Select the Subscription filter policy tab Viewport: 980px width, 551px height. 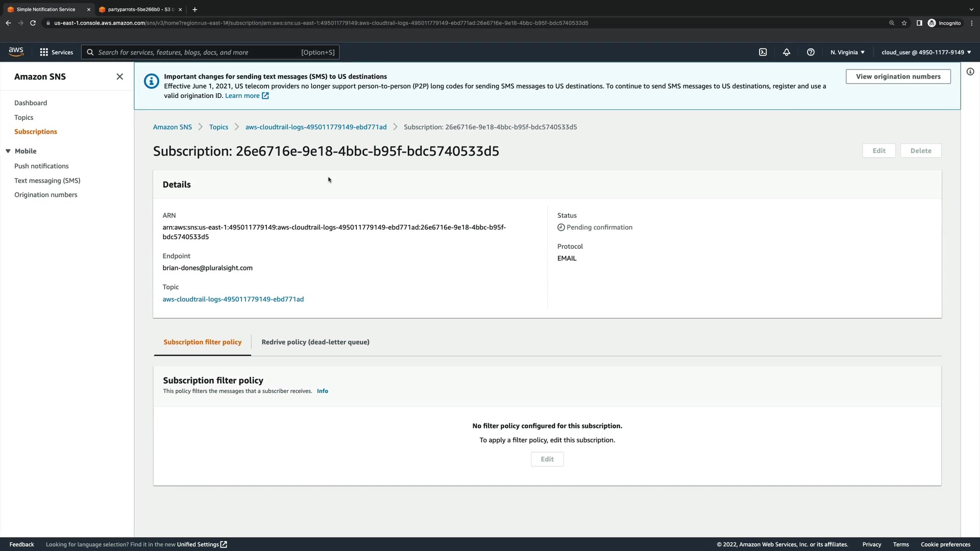pyautogui.click(x=202, y=342)
